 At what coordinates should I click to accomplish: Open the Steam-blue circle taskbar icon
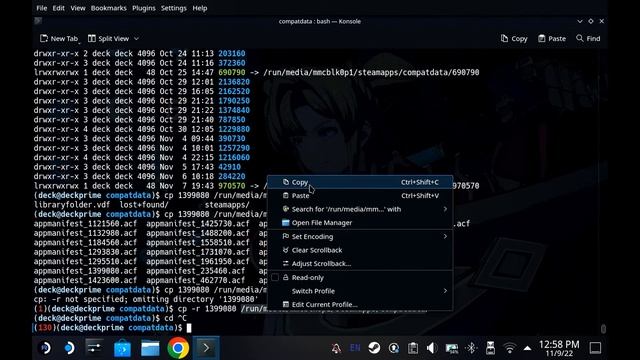[x=69, y=348]
